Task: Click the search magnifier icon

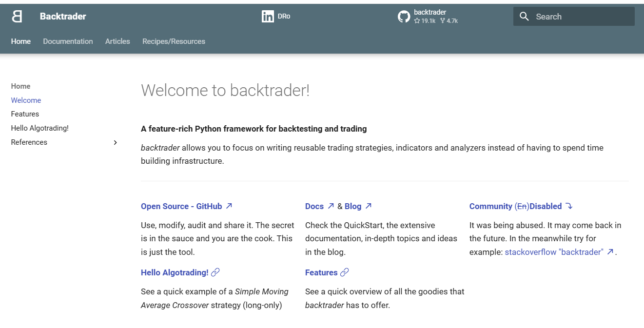Action: (524, 17)
